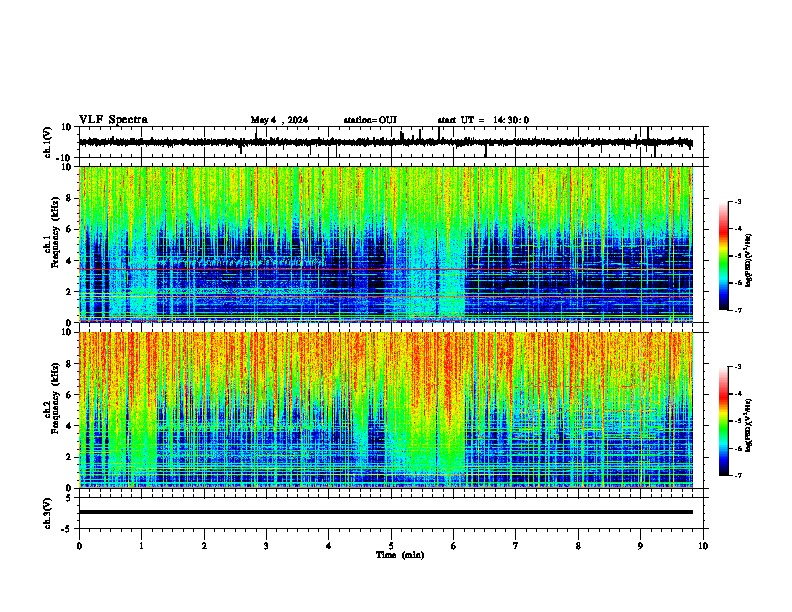Click the time axis tick label '7'

(516, 546)
